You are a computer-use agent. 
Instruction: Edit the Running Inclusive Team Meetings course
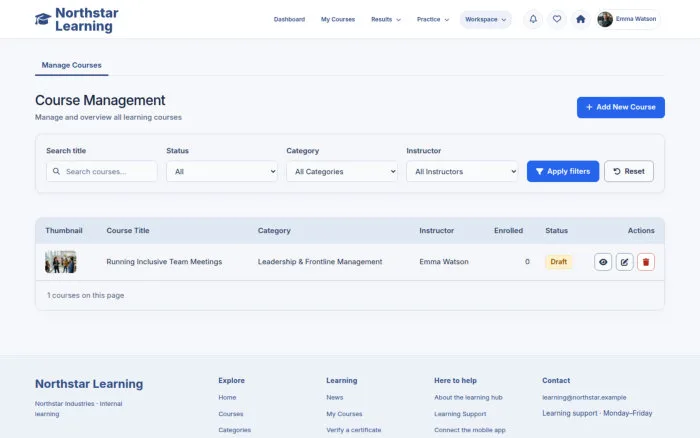tap(624, 262)
